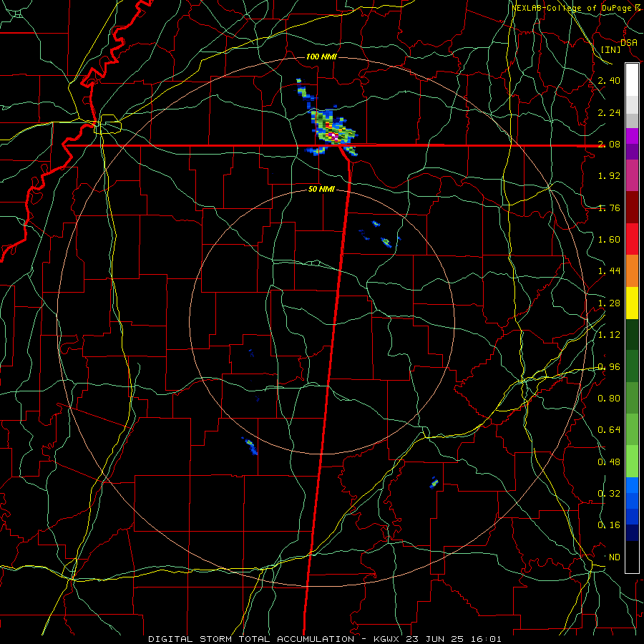The width and height of the screenshot is (644, 644).
Task: Click the 1.12 legend value
Action: point(609,335)
